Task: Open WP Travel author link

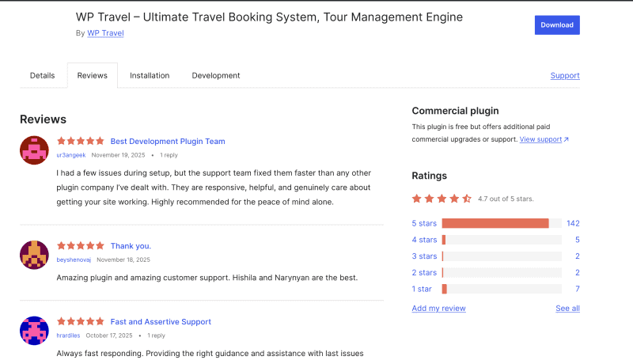Action: pyautogui.click(x=105, y=33)
